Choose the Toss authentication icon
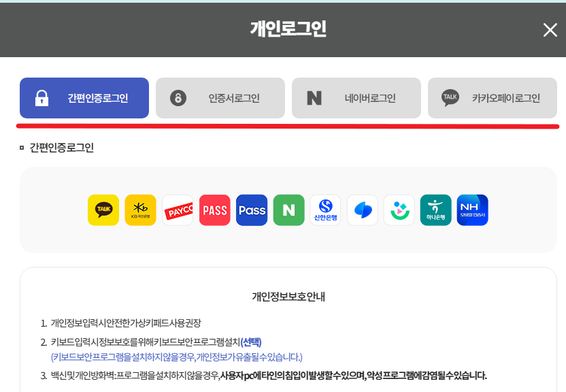 click(x=363, y=210)
